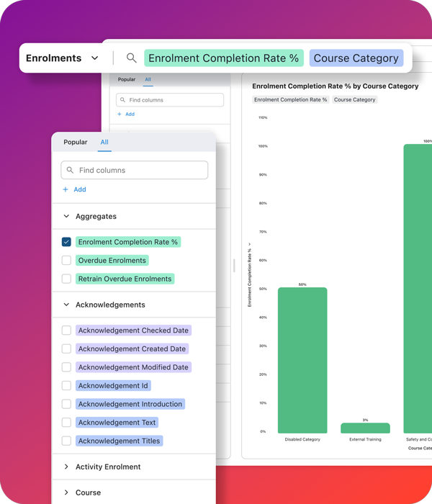Click the Find columns search field
The width and height of the screenshot is (432, 504).
[135, 170]
